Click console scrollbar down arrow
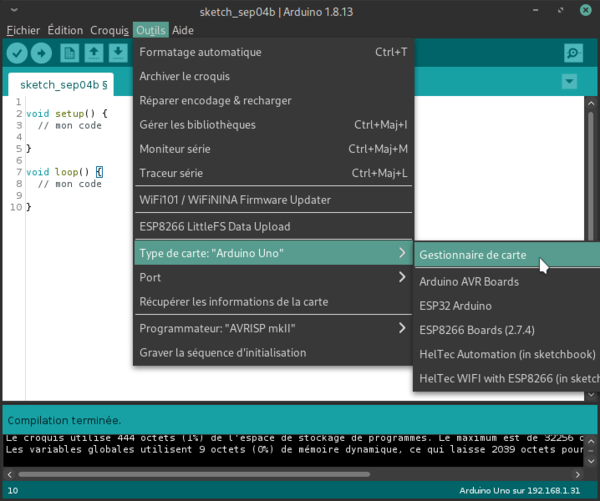This screenshot has height=501, width=600. (591, 461)
